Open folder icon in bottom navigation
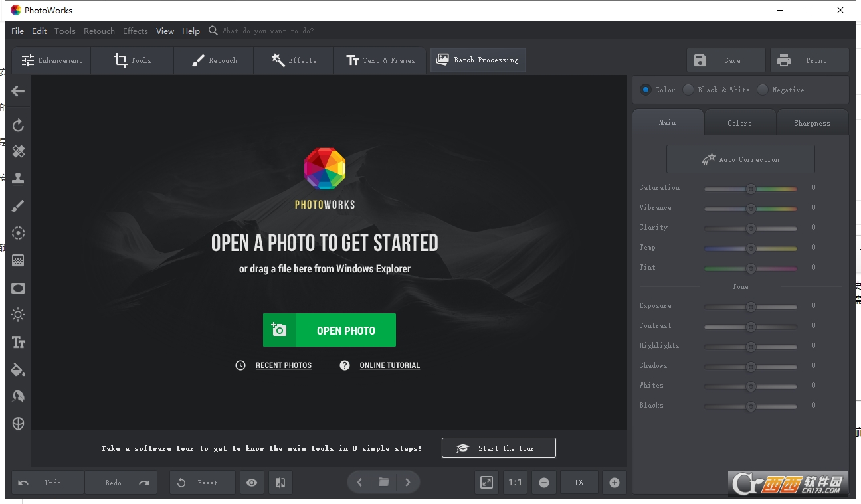861x504 pixels. pyautogui.click(x=384, y=483)
